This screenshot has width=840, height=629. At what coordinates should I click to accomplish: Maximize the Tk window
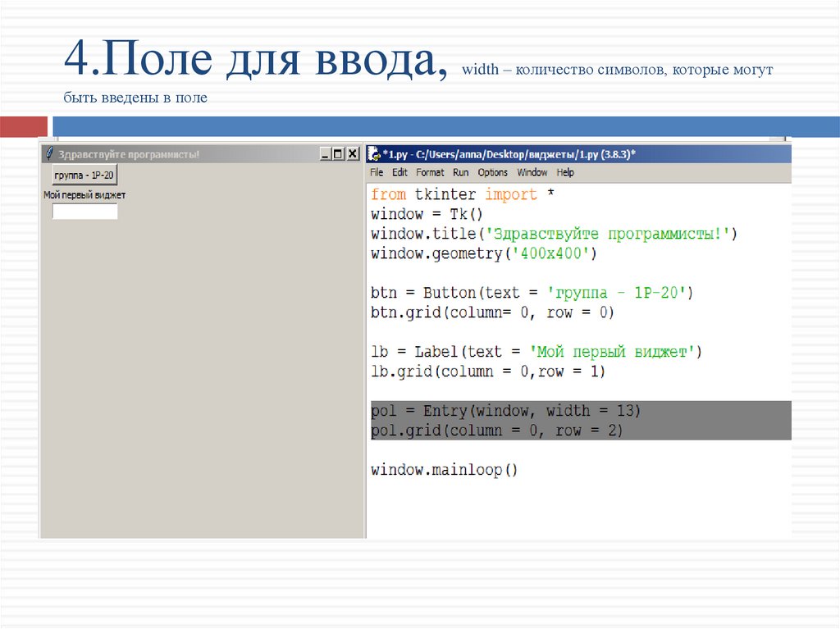pos(338,154)
